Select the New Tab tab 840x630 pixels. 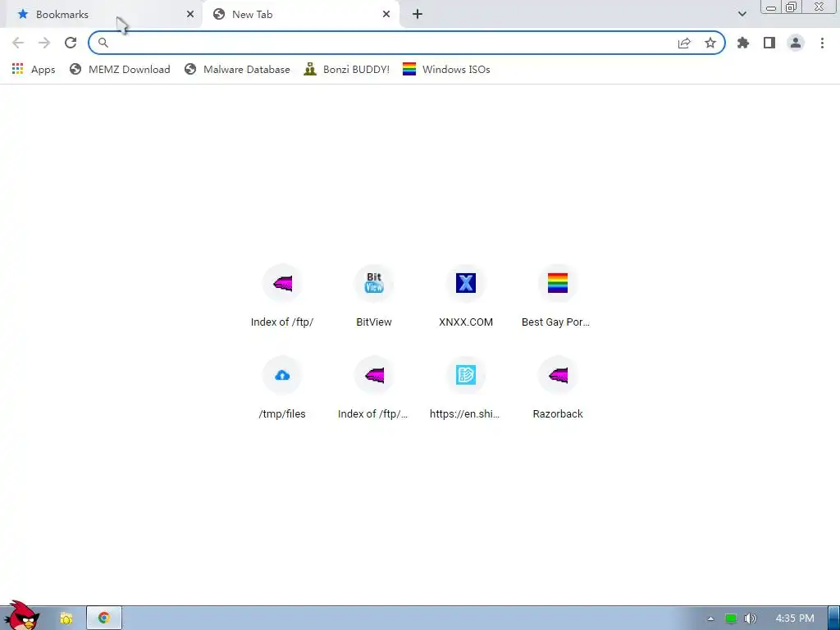(300, 15)
